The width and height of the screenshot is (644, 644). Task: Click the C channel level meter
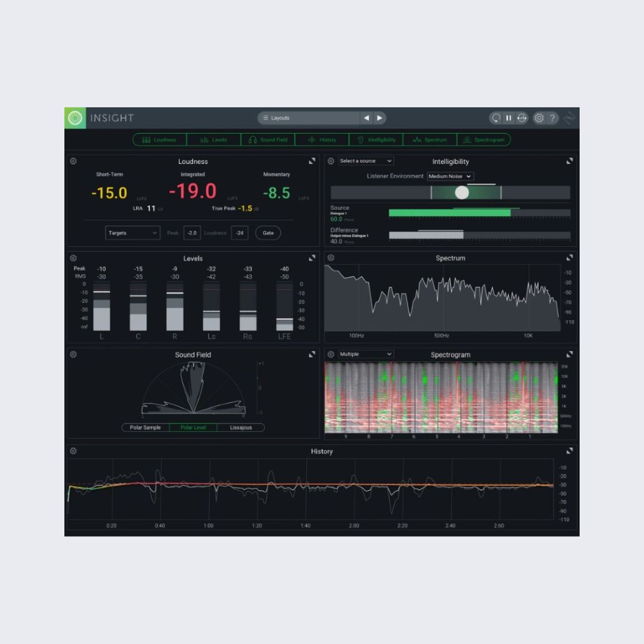pyautogui.click(x=138, y=306)
